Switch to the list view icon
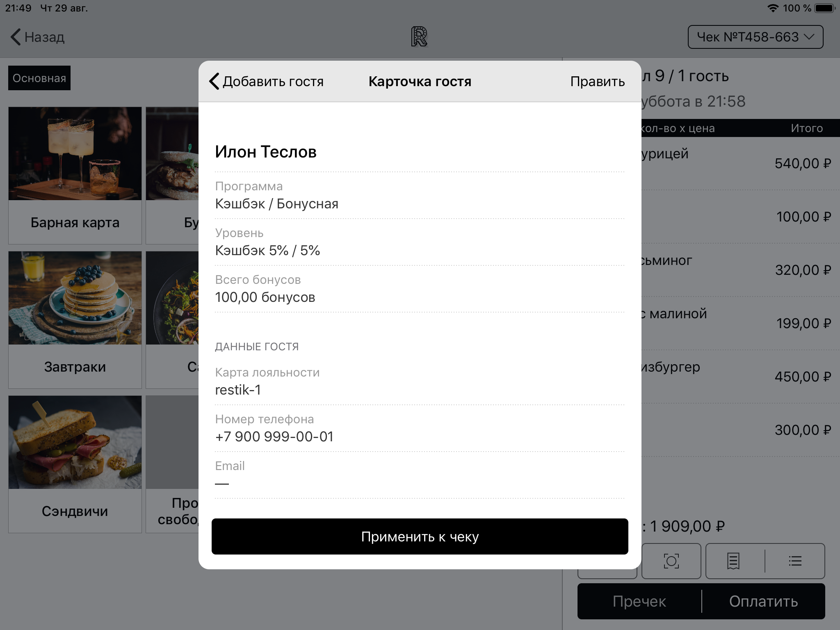 (x=795, y=561)
